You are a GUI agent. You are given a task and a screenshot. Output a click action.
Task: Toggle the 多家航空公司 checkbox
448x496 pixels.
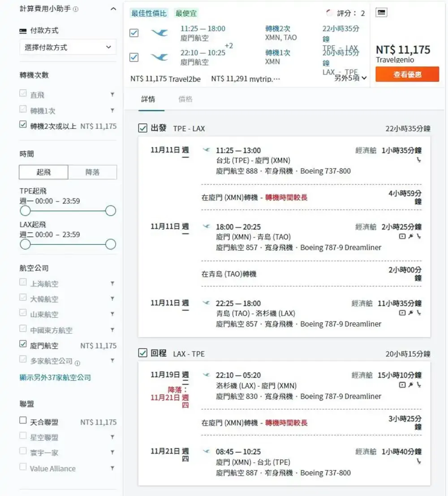coord(23,359)
